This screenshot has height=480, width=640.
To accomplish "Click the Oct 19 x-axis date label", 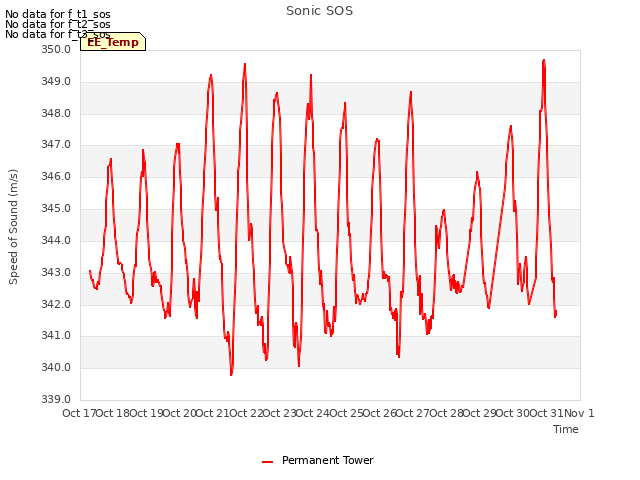I will (147, 413).
